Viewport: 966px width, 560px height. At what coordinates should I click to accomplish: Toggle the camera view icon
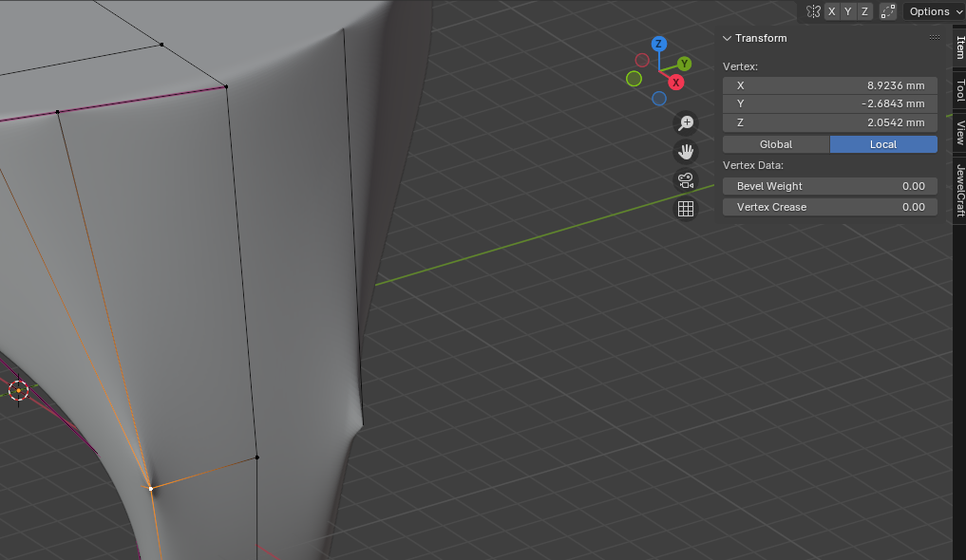point(685,180)
